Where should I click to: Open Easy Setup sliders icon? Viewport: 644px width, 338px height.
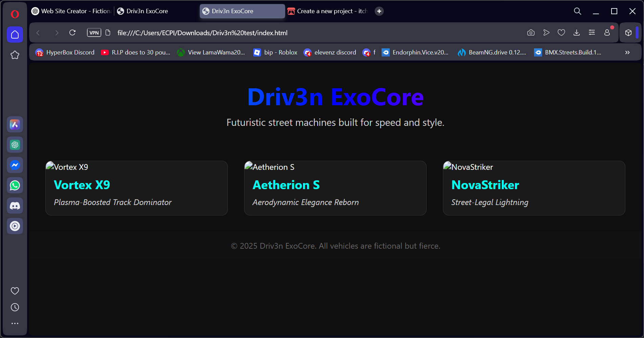coord(592,32)
